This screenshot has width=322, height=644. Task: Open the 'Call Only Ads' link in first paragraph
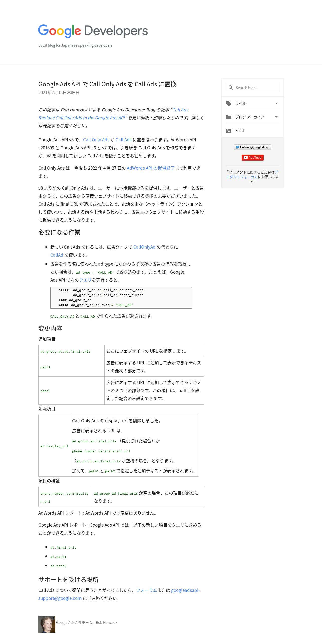pos(96,140)
